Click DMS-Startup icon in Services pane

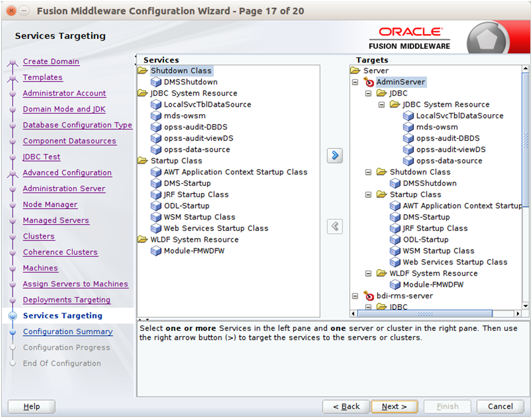click(x=156, y=184)
